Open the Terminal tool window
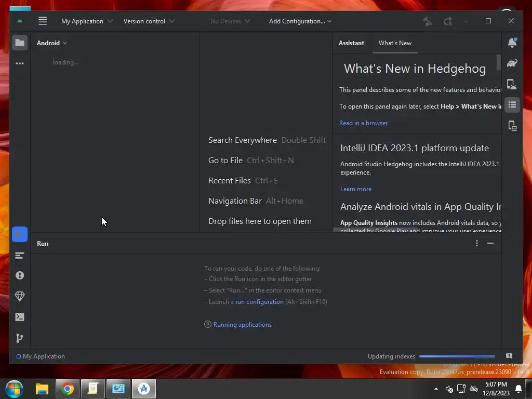Image resolution: width=532 pixels, height=399 pixels. click(x=20, y=317)
